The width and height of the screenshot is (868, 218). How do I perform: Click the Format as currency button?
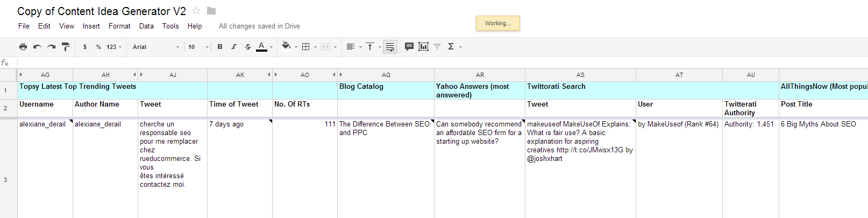coord(85,47)
